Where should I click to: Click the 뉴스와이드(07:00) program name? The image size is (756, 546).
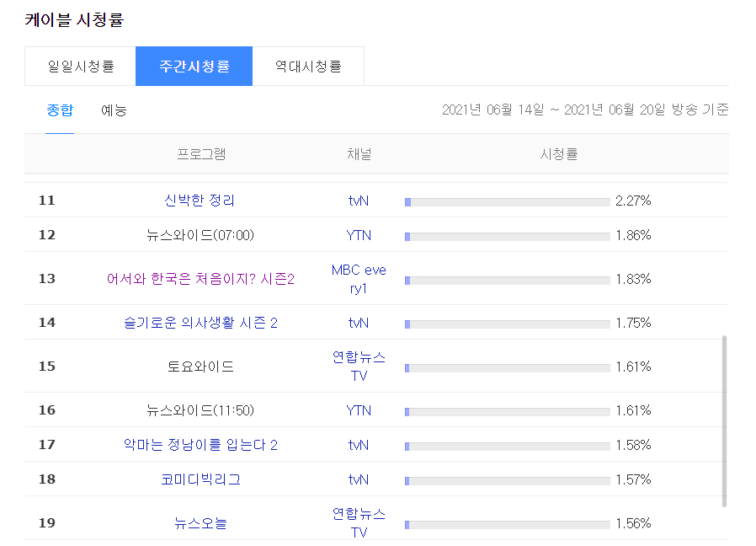(200, 235)
